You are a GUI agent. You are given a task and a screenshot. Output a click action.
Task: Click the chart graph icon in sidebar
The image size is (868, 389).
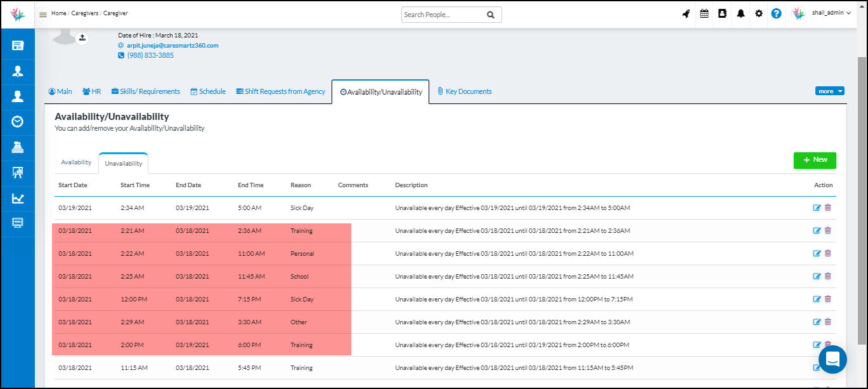tap(18, 199)
